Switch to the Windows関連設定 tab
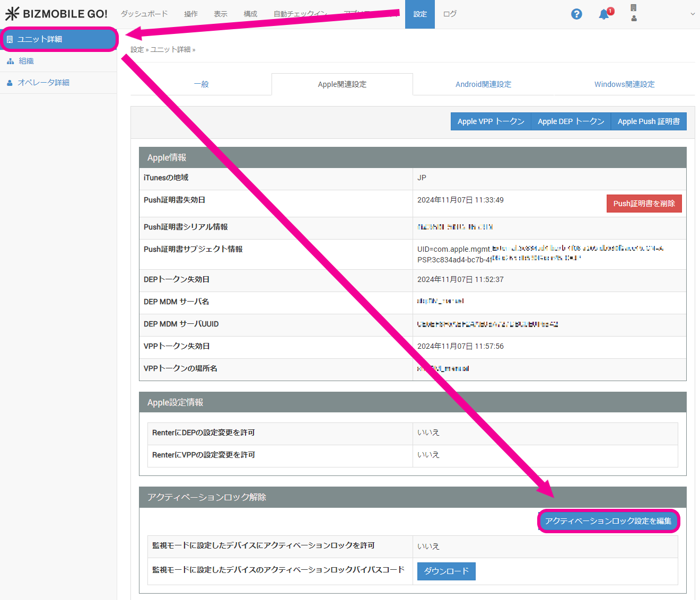Viewport: 700px width, 600px height. tap(624, 84)
